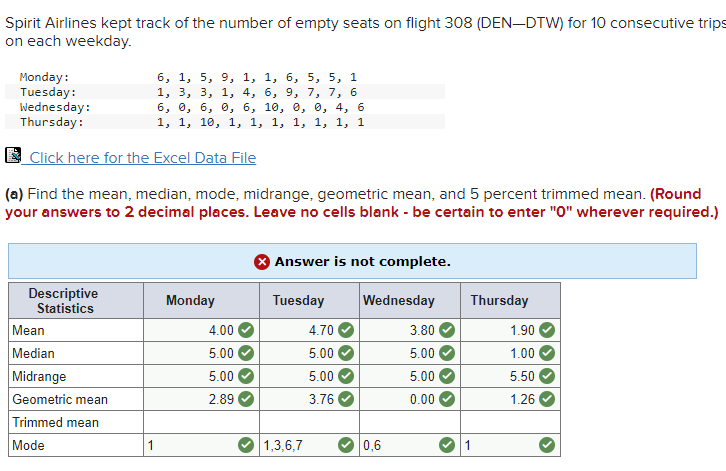The width and height of the screenshot is (726, 471).
Task: Select Wednesday Trimmed mean input cell
Action: click(x=410, y=422)
